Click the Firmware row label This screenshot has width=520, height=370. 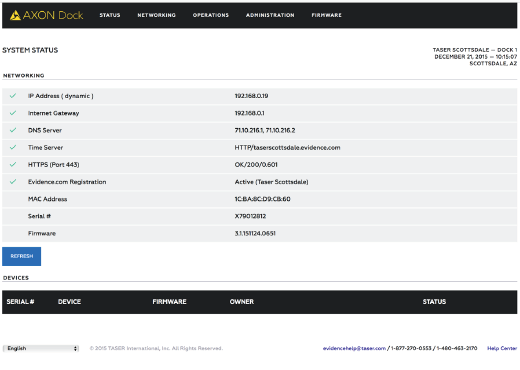tap(42, 233)
